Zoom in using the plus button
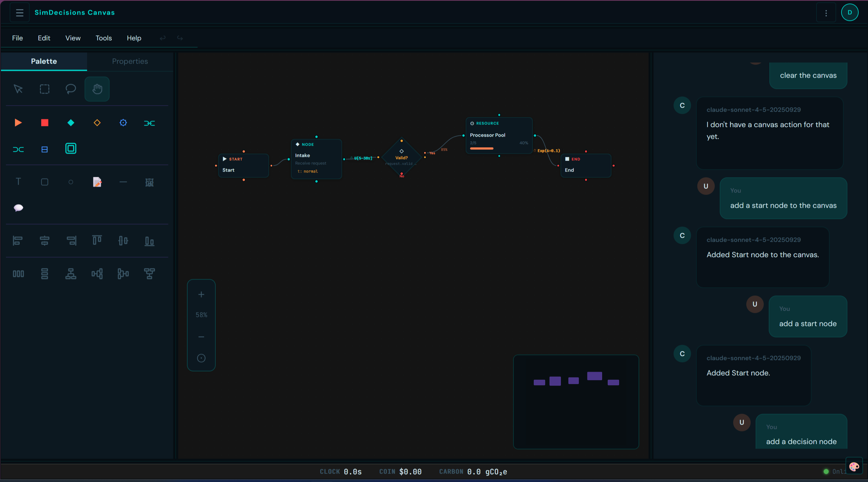Viewport: 868px width, 482px height. coord(201,295)
